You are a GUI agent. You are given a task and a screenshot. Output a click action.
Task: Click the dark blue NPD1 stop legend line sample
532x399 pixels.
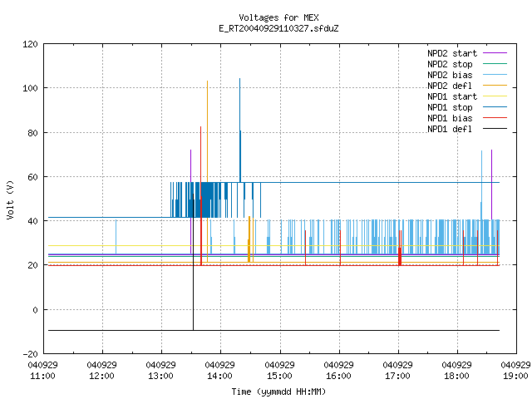click(x=495, y=107)
